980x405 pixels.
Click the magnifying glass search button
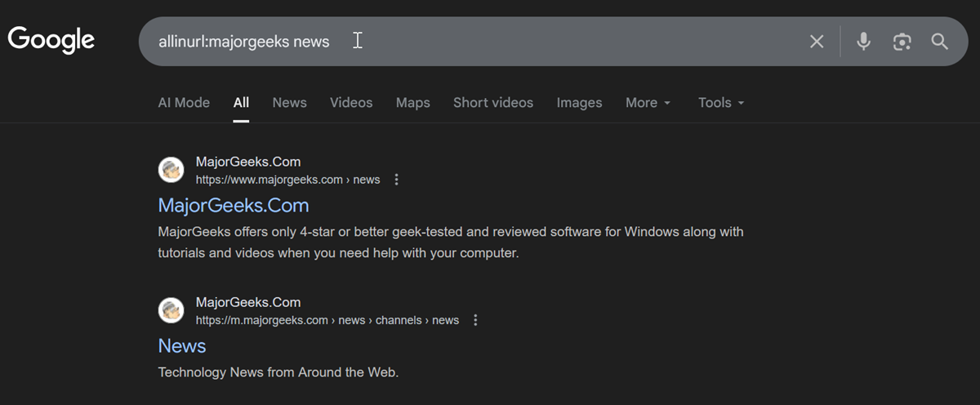tap(940, 42)
